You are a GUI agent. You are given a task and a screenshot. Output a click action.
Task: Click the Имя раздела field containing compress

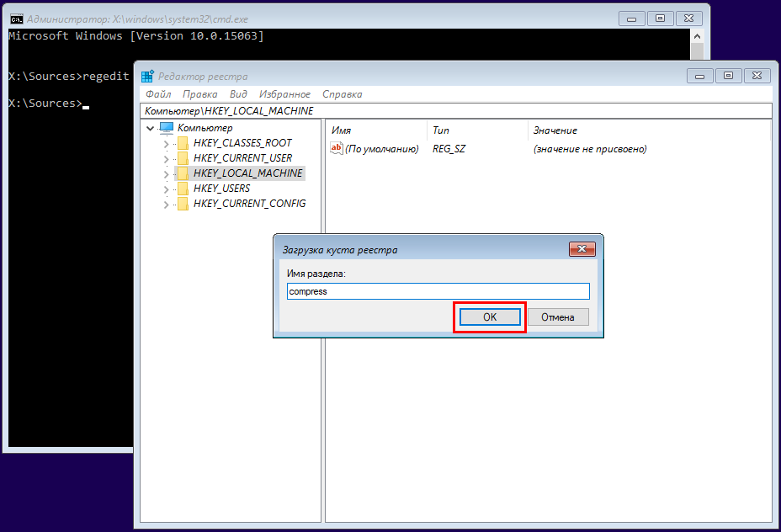tap(438, 291)
